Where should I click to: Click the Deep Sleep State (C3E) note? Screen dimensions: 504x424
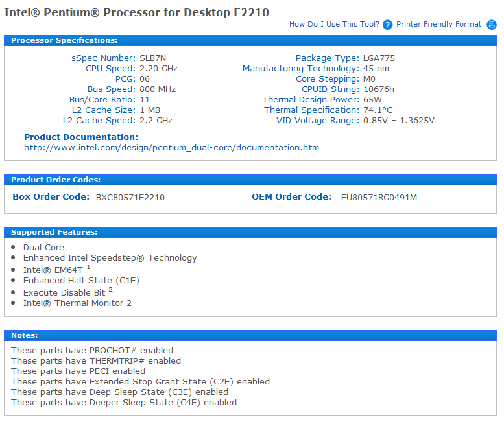tap(119, 392)
